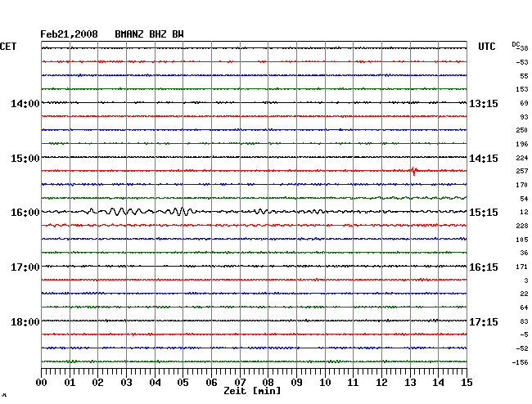Select the "17:00" CET time label
532x404 pixels.
click(x=25, y=267)
